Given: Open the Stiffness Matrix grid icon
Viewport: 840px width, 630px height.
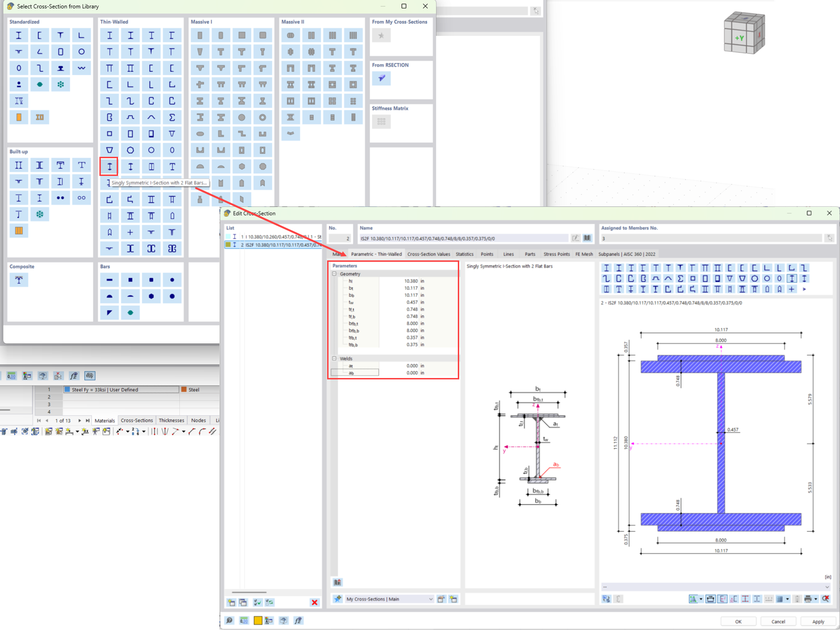Looking at the screenshot, I should click(x=381, y=122).
